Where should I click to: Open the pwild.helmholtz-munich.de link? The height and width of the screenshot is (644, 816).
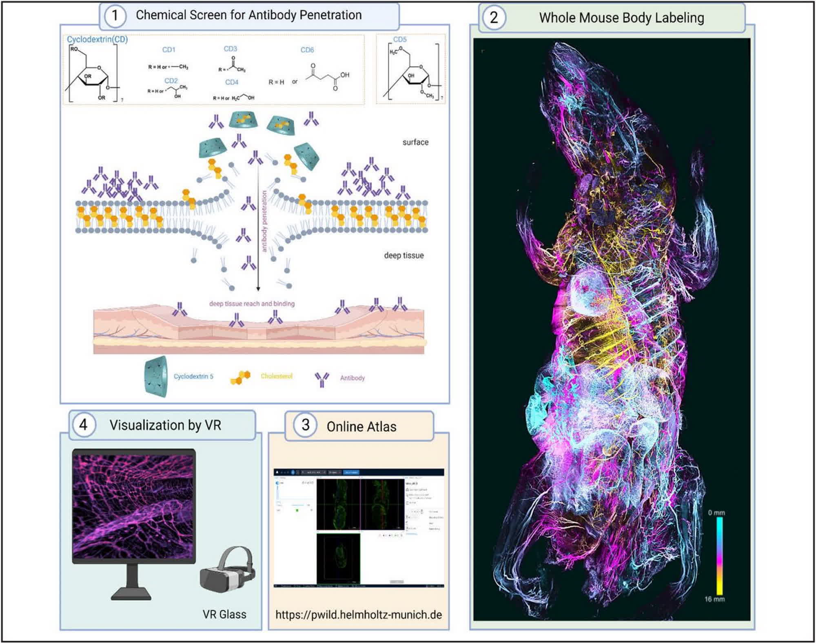point(358,615)
